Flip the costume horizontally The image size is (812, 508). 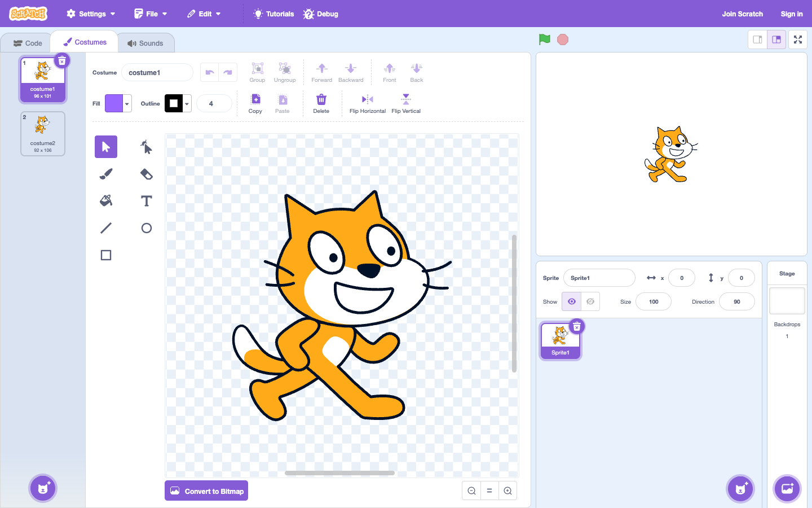tap(368, 103)
